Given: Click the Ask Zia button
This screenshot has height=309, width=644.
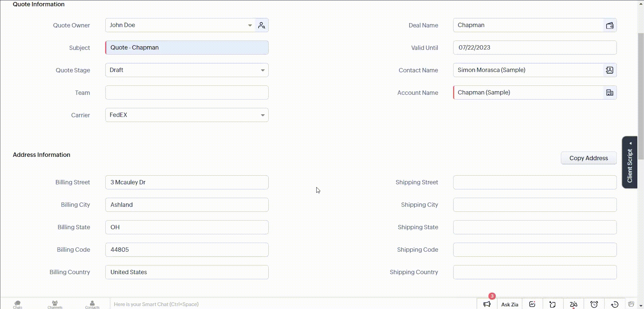Looking at the screenshot, I should point(509,304).
